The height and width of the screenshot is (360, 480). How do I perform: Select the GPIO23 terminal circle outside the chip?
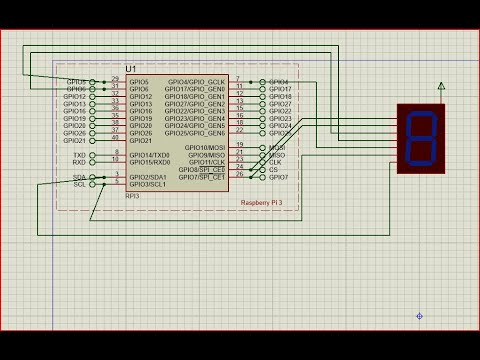pos(263,119)
